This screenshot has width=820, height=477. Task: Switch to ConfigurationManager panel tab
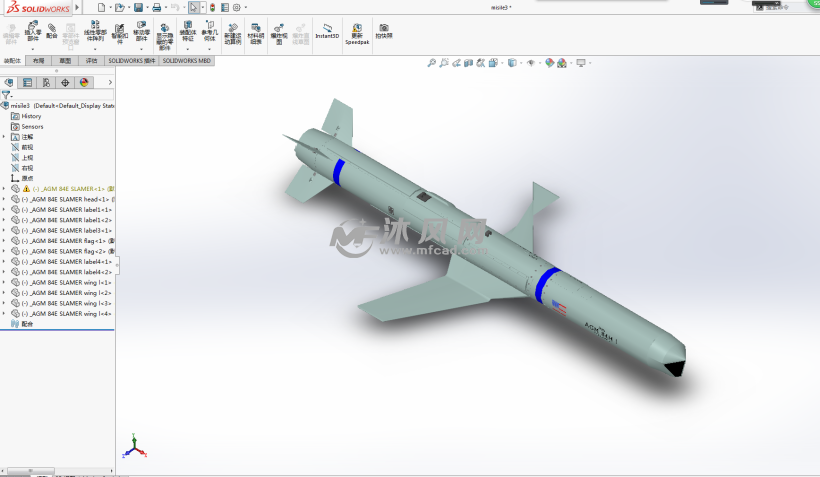pyautogui.click(x=46, y=83)
